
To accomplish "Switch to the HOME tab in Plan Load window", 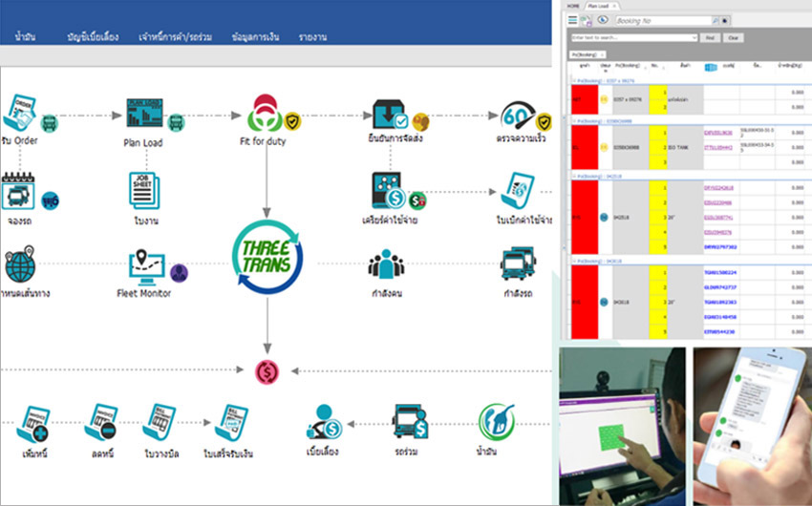I will pos(573,6).
